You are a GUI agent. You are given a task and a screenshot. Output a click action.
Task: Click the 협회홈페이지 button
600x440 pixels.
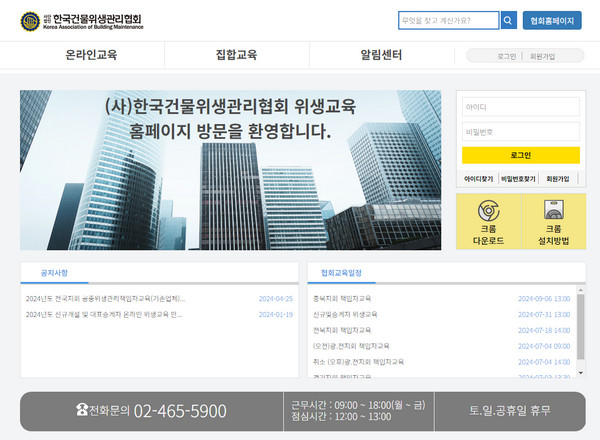(x=552, y=20)
